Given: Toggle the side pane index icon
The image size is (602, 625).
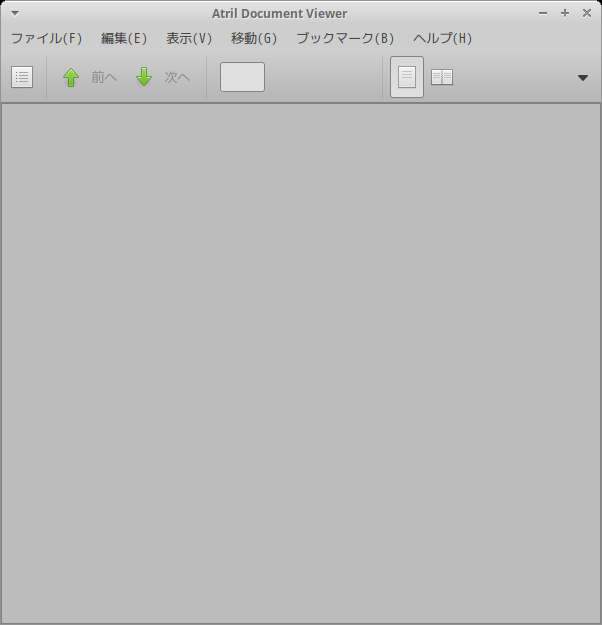Looking at the screenshot, I should click(22, 77).
